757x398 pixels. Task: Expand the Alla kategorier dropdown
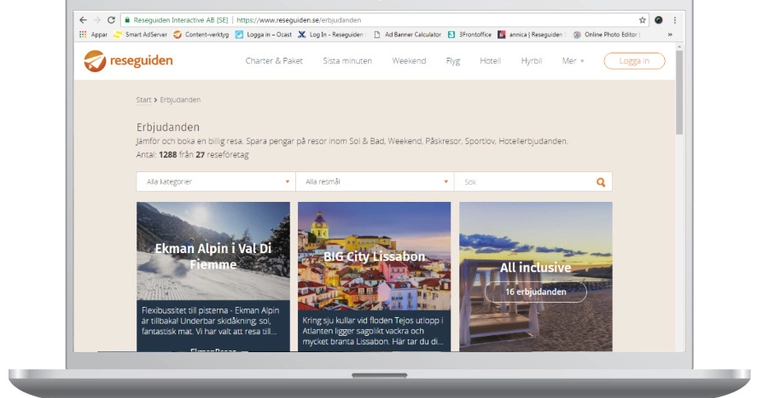[216, 182]
